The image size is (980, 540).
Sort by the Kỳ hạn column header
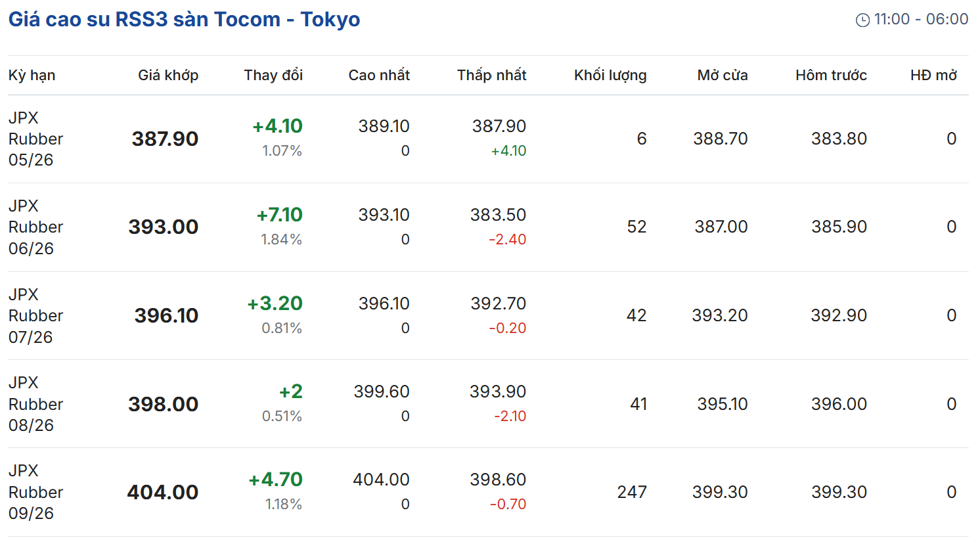click(x=32, y=76)
